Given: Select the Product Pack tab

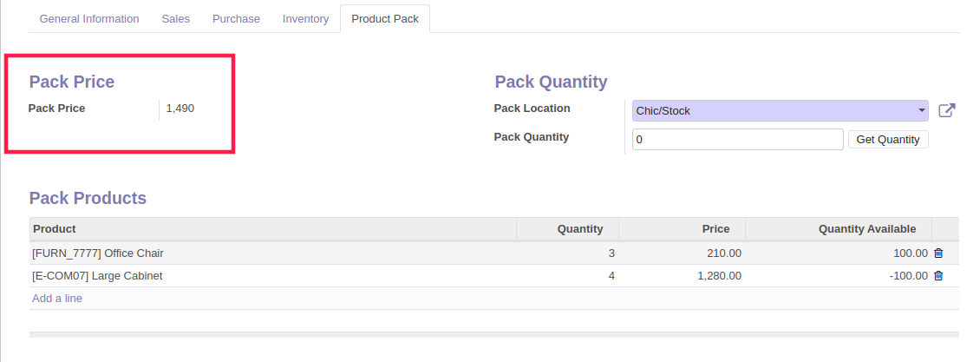Looking at the screenshot, I should coord(385,19).
